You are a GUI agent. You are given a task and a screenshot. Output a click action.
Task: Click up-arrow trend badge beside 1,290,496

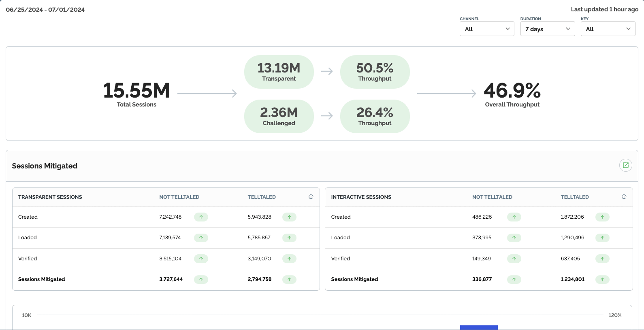(x=602, y=238)
